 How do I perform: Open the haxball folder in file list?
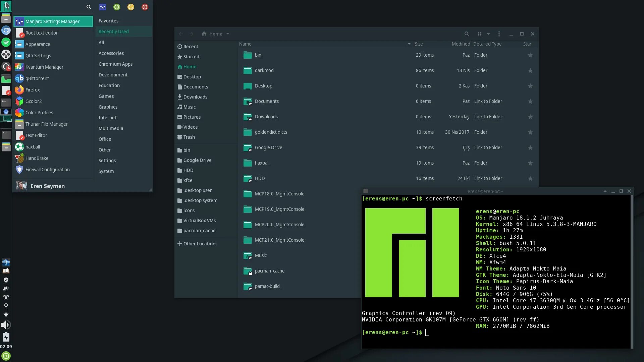click(x=262, y=163)
